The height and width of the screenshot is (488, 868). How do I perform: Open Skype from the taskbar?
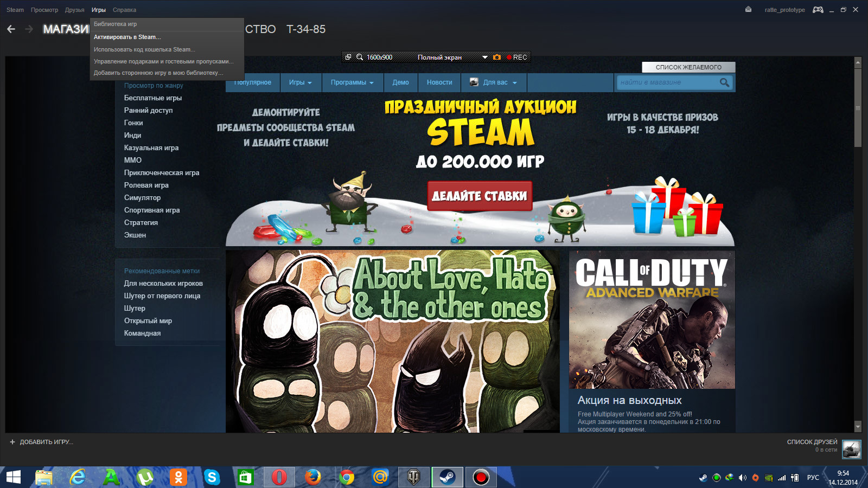click(212, 477)
